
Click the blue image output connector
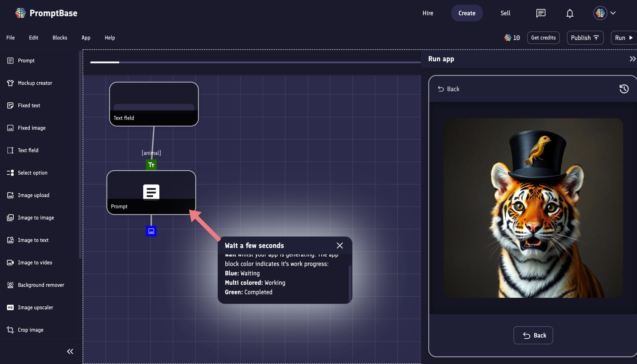click(151, 231)
